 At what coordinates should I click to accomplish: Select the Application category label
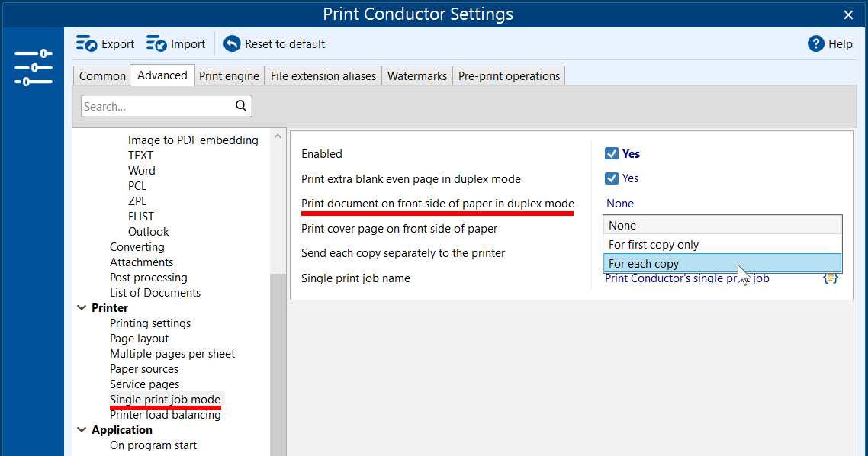click(122, 430)
